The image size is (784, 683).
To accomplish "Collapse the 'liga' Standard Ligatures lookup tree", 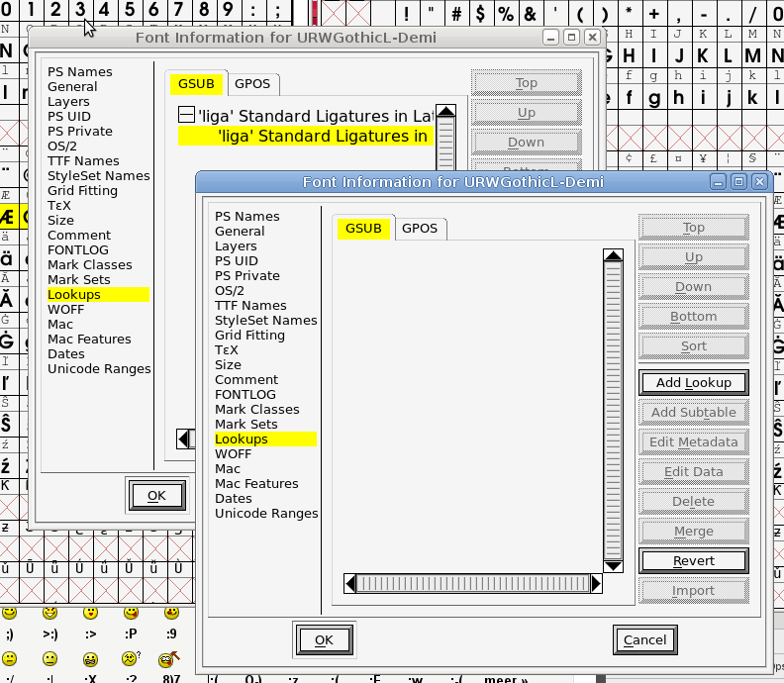I will click(186, 115).
